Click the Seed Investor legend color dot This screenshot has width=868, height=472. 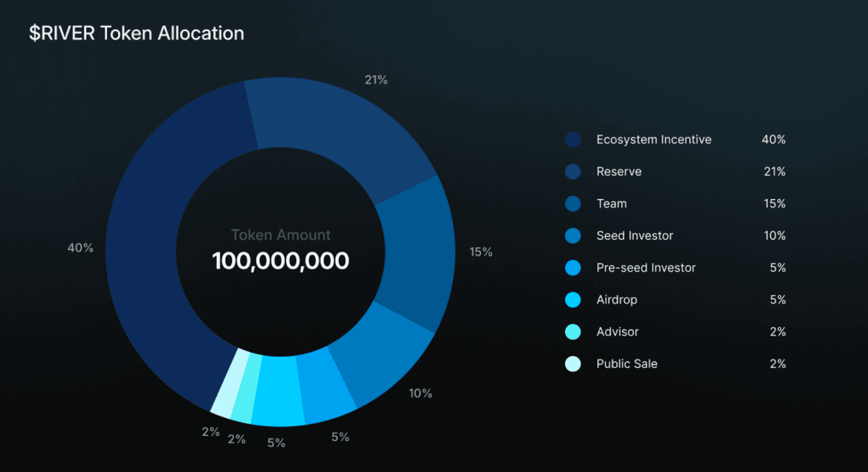(573, 236)
